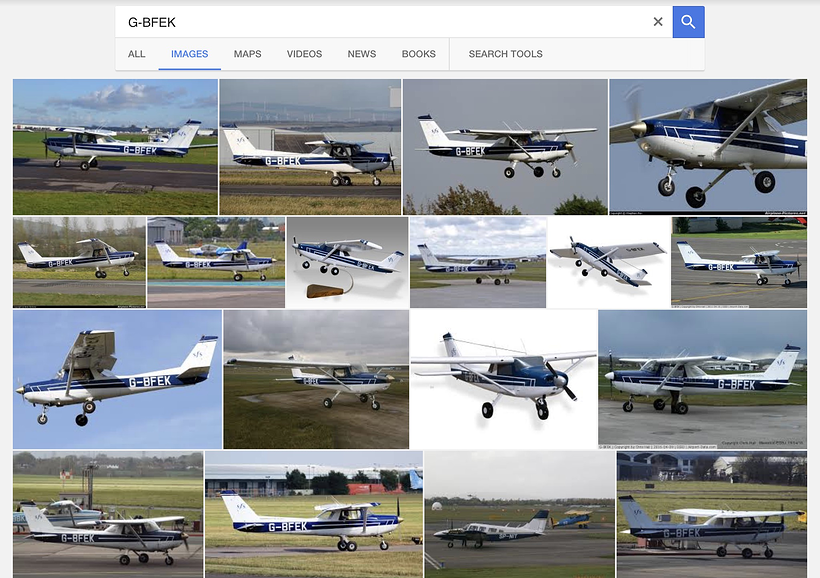
Task: Open the MAPS tab
Action: pos(247,54)
